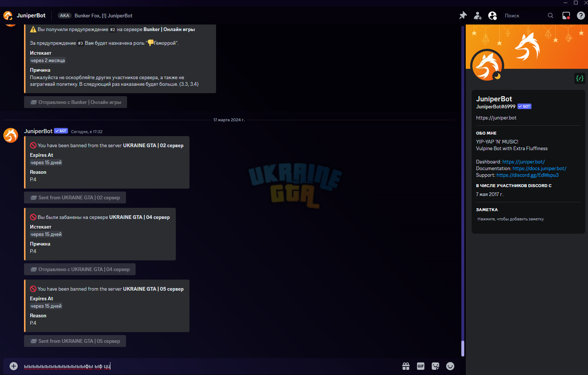Screen dimensions: 588x375
Task: Click the JuniperBot#6999 tag in profile
Action: coord(496,107)
